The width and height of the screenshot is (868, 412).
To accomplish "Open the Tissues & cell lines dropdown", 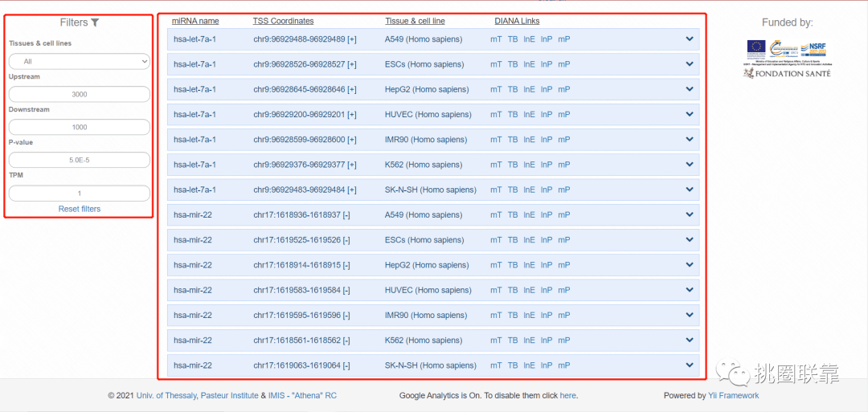I will (80, 61).
